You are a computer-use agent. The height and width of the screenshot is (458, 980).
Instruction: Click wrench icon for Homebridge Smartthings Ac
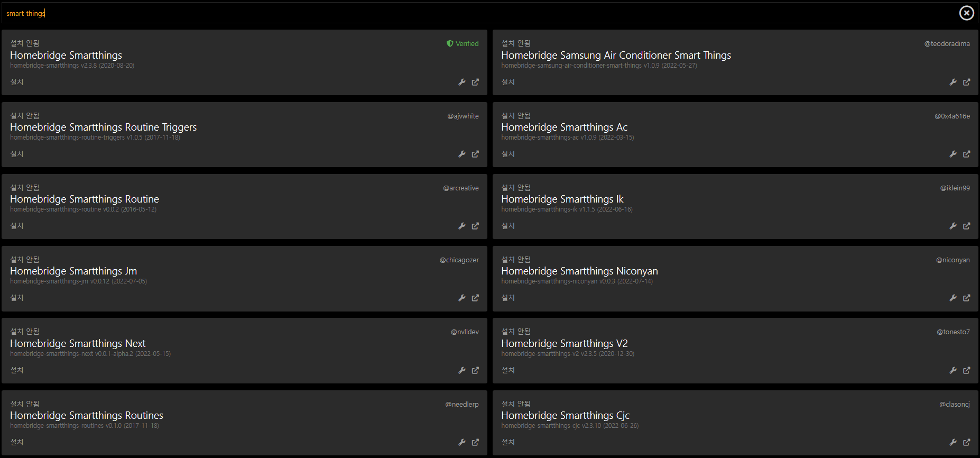pos(953,154)
